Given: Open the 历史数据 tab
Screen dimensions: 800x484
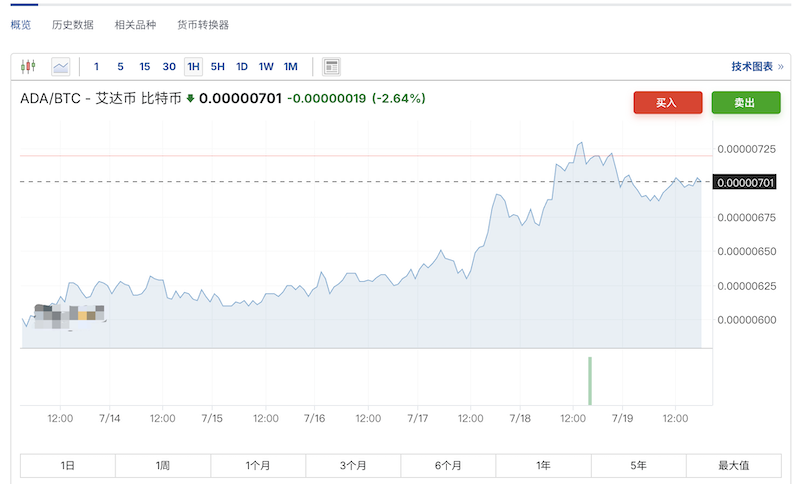Looking at the screenshot, I should [73, 24].
